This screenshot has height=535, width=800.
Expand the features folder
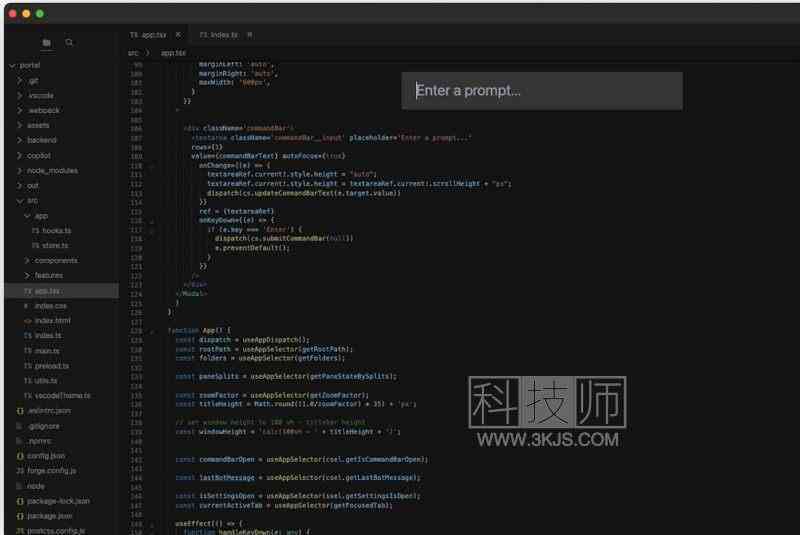28,275
